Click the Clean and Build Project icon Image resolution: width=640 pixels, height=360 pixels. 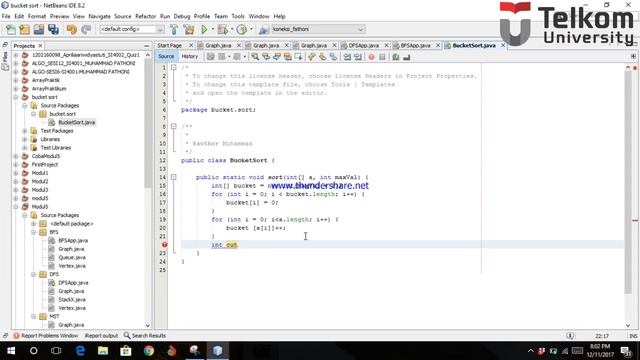coord(189,29)
